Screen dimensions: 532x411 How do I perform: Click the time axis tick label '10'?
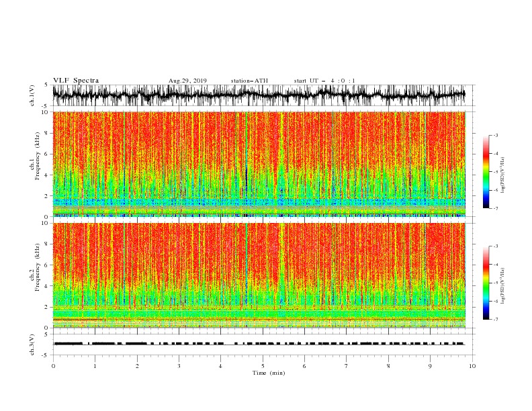472,366
